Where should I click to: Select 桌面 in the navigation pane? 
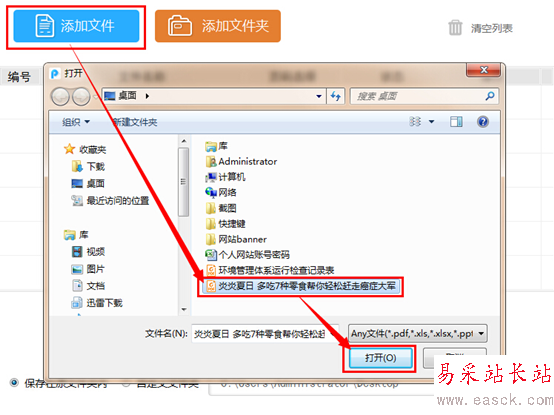(88, 183)
